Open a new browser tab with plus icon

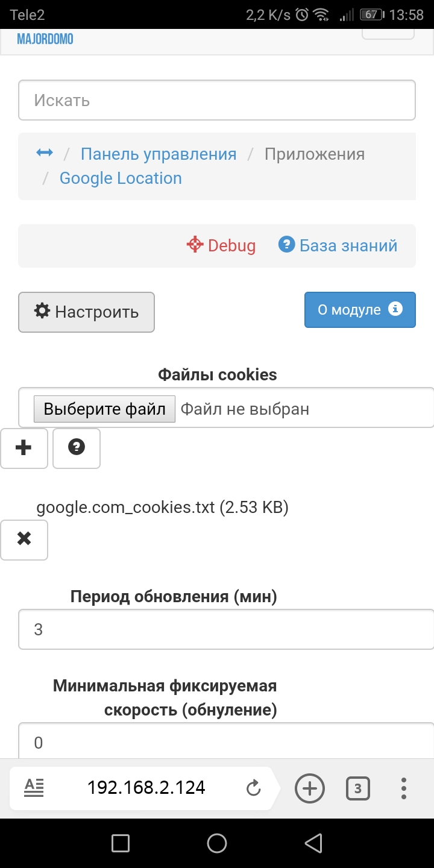pyautogui.click(x=309, y=788)
